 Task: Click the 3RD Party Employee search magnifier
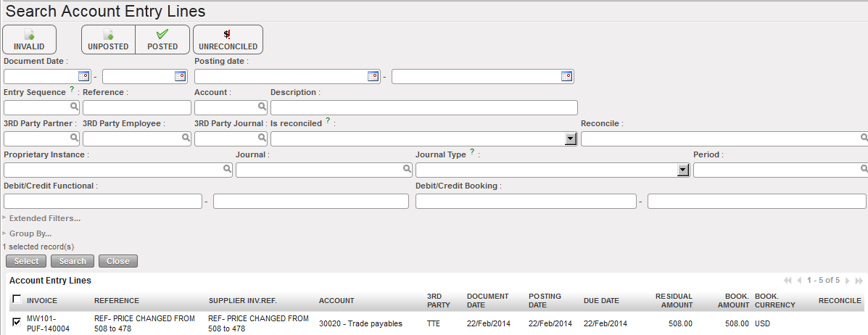point(186,138)
